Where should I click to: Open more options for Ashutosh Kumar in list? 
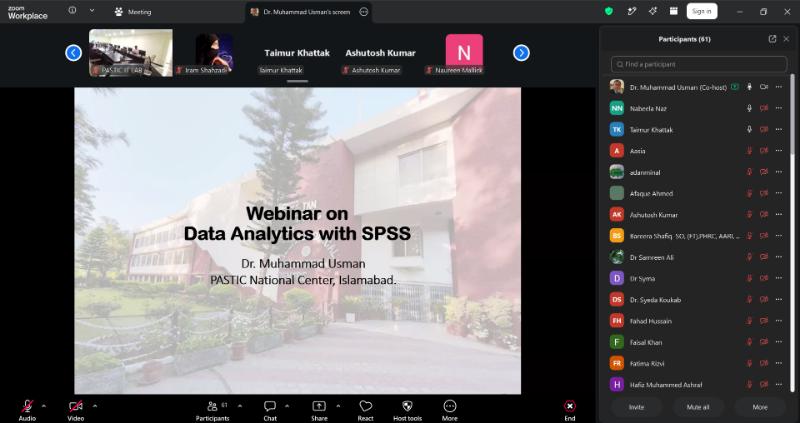click(x=779, y=215)
